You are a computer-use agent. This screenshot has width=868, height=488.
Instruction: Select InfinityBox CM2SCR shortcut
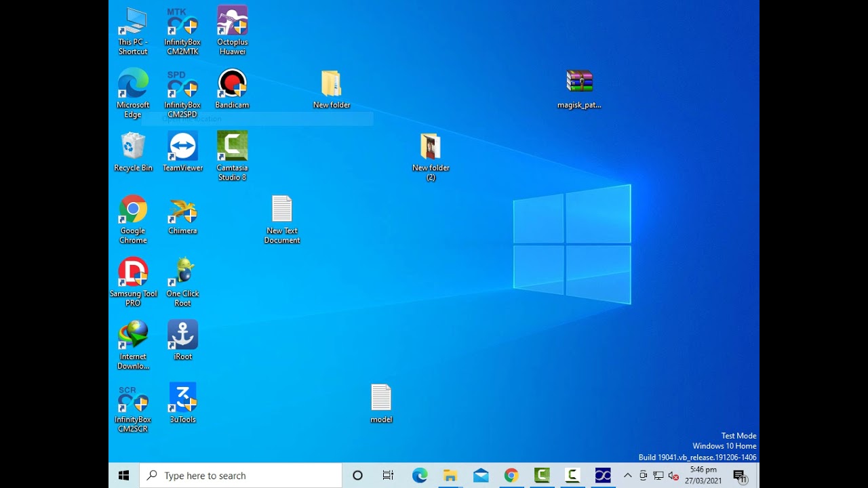click(x=133, y=409)
